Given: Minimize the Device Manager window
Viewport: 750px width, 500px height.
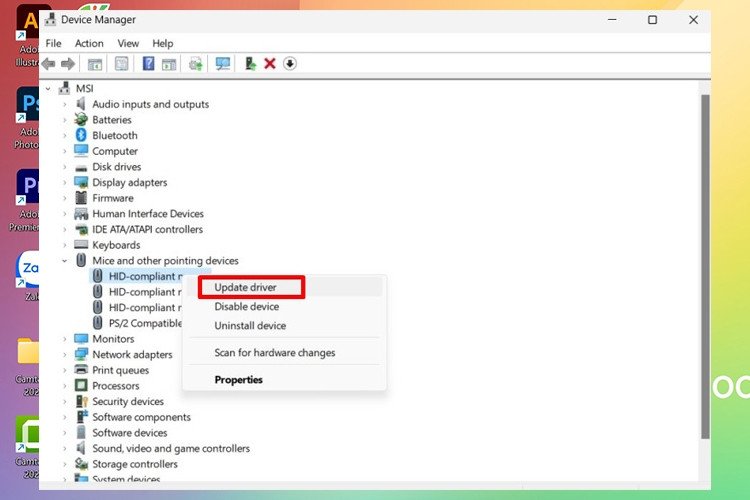Looking at the screenshot, I should tap(612, 20).
